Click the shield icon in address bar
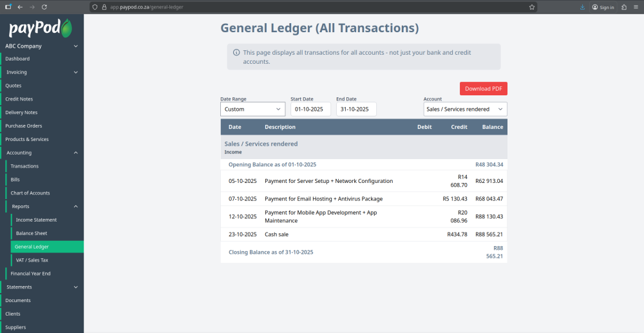The width and height of the screenshot is (644, 333). click(x=95, y=7)
